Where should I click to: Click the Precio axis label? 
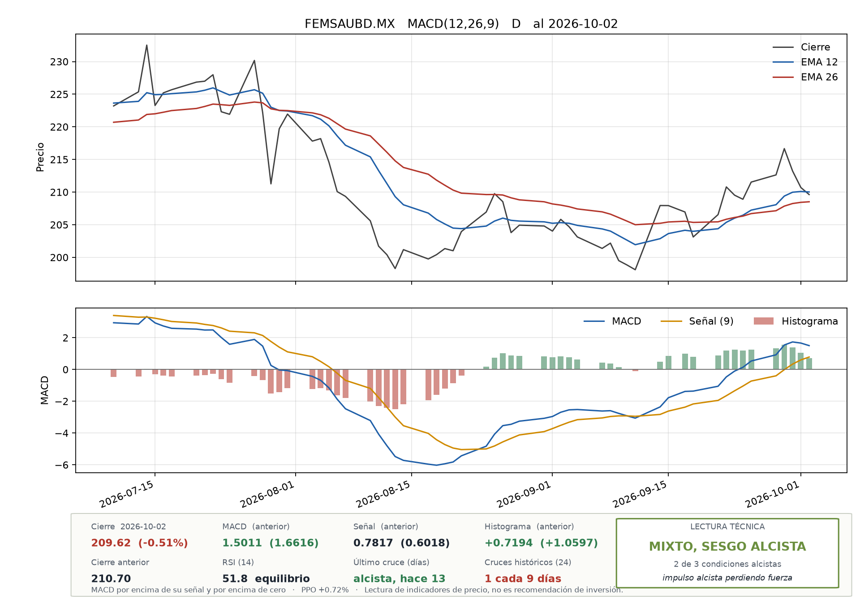40,157
